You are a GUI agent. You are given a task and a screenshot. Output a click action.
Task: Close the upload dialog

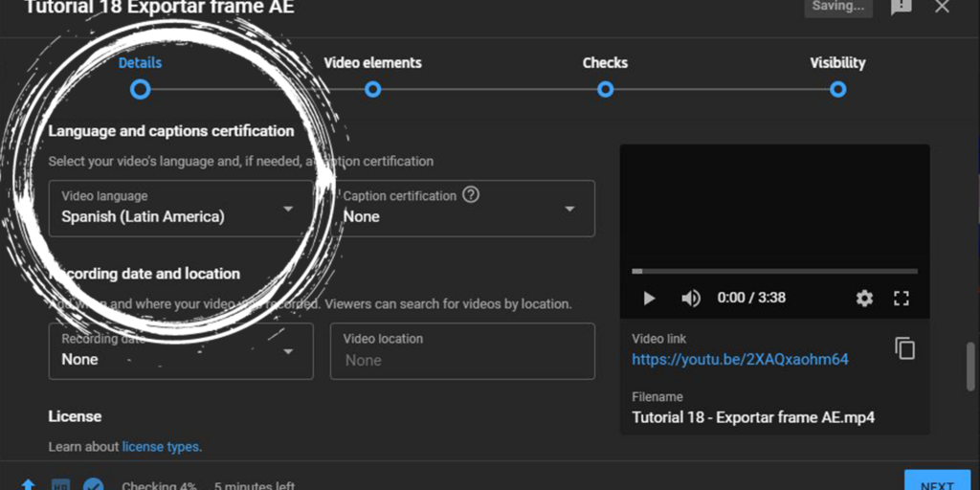[x=942, y=7]
